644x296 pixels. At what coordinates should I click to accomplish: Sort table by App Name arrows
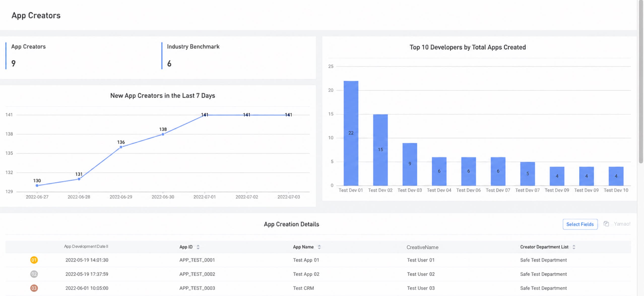point(319,247)
